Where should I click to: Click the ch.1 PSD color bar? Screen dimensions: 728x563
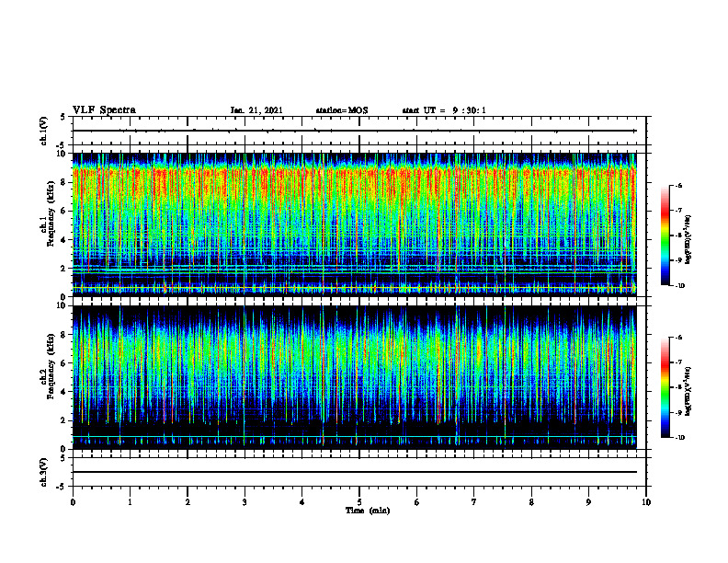pos(665,236)
